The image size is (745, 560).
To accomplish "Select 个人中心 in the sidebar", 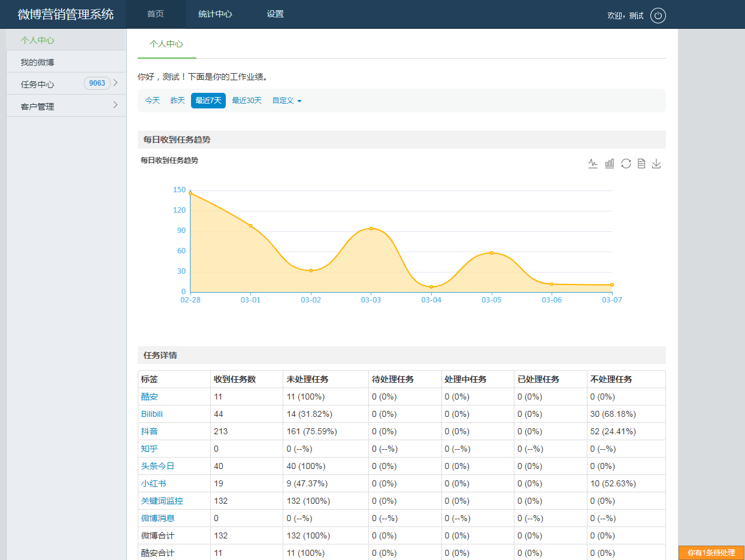I will coord(66,40).
